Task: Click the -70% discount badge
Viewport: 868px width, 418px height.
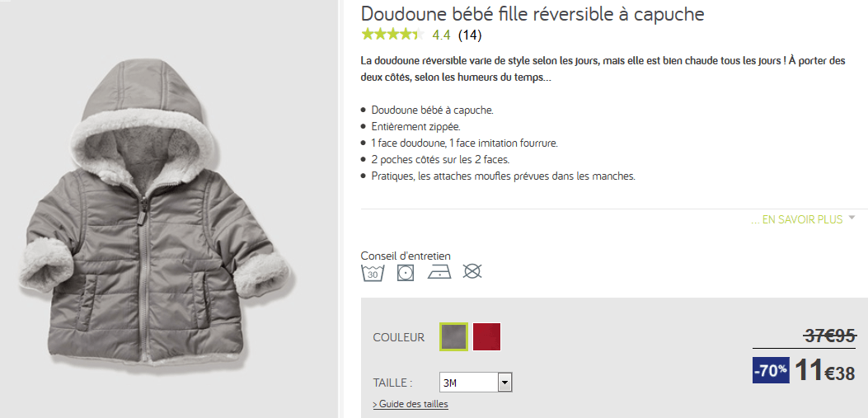Action: tap(772, 371)
